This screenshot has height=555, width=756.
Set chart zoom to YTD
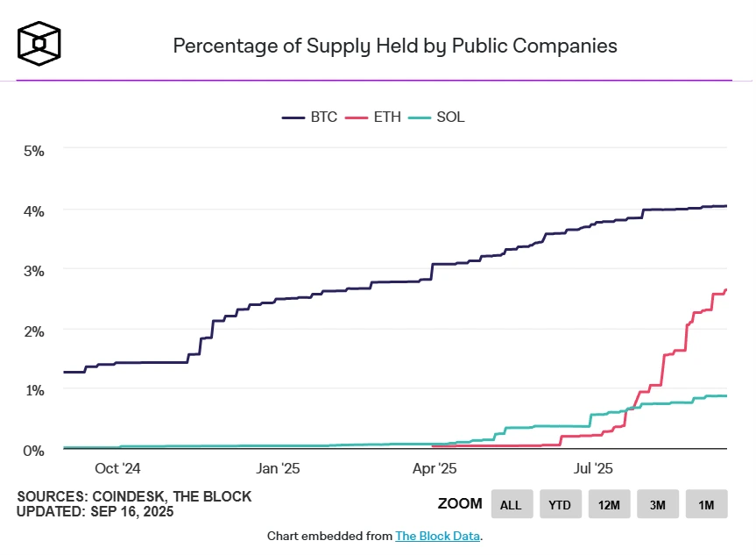[561, 504]
